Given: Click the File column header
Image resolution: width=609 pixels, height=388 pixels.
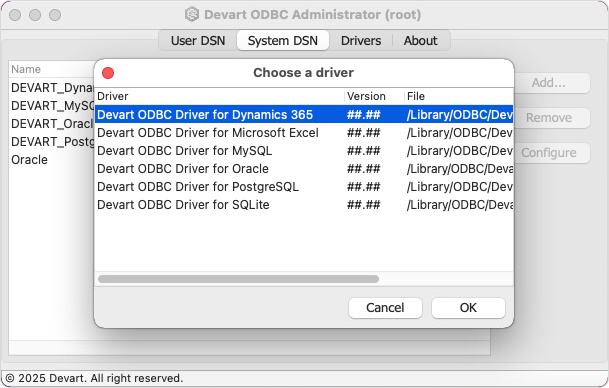Looking at the screenshot, I should 459,96.
